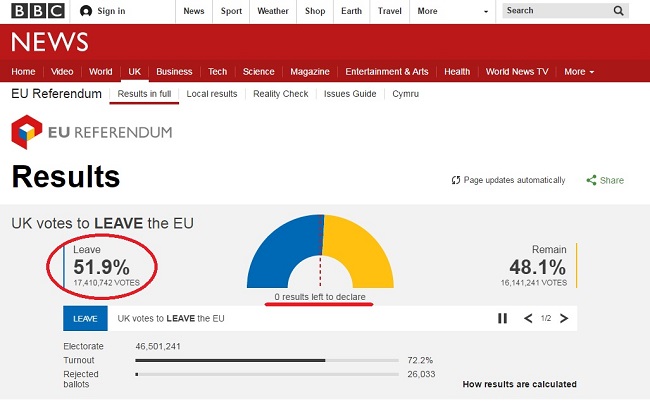The width and height of the screenshot is (650, 412).
Task: Go to previous ticker item
Action: coord(529,318)
